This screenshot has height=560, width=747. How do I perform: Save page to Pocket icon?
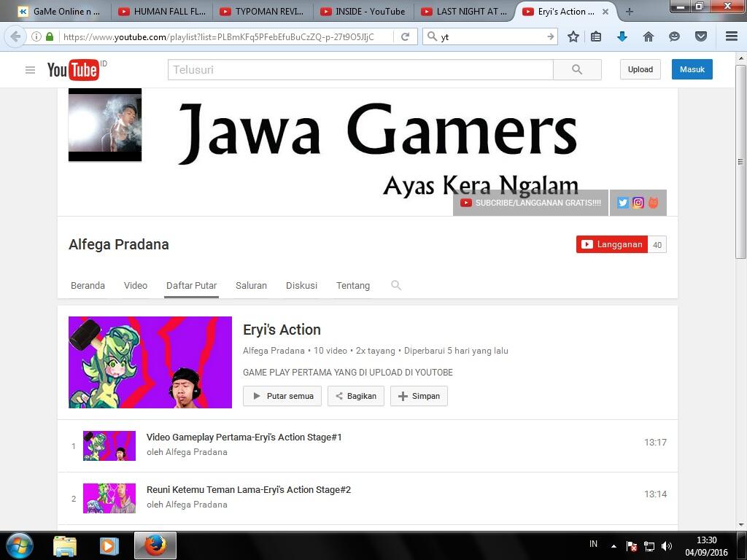coord(701,36)
